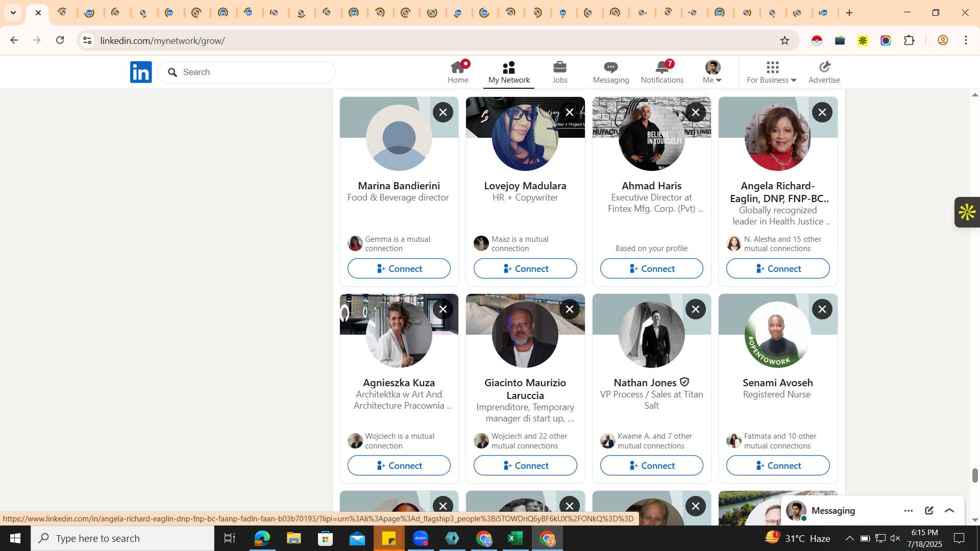Connect with Nathan Jones
Image resolution: width=980 pixels, height=551 pixels.
pyautogui.click(x=652, y=465)
